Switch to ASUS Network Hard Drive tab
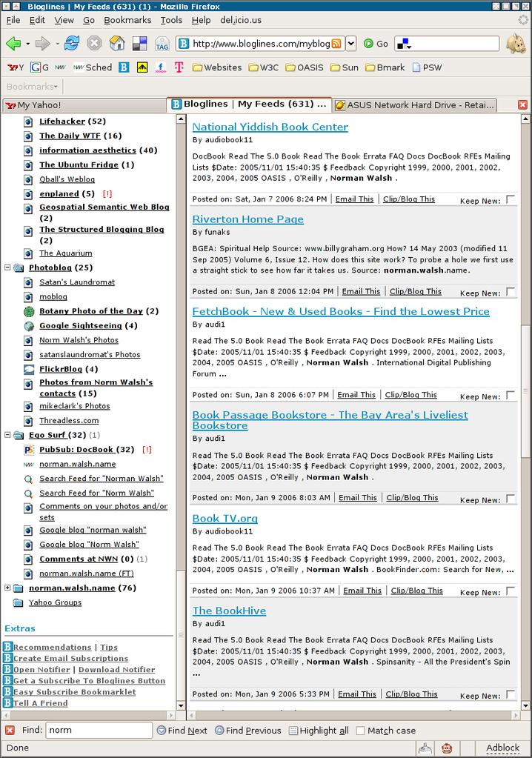The width and height of the screenshot is (532, 758). click(415, 105)
